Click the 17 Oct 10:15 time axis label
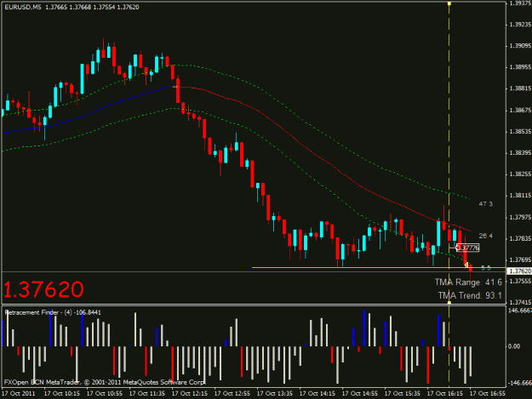Image resolution: width=532 pixels, height=399 pixels. (x=62, y=394)
